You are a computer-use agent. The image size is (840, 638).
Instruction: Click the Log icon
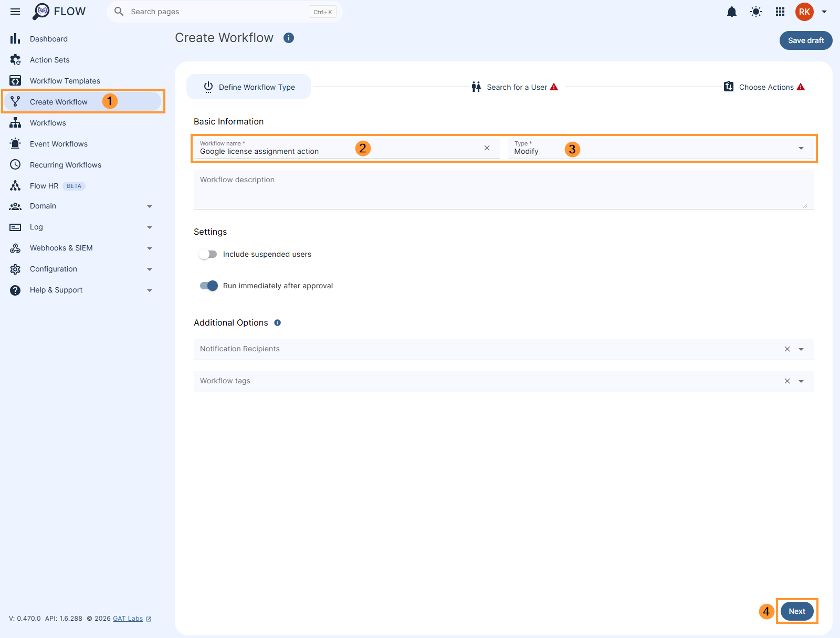15,227
